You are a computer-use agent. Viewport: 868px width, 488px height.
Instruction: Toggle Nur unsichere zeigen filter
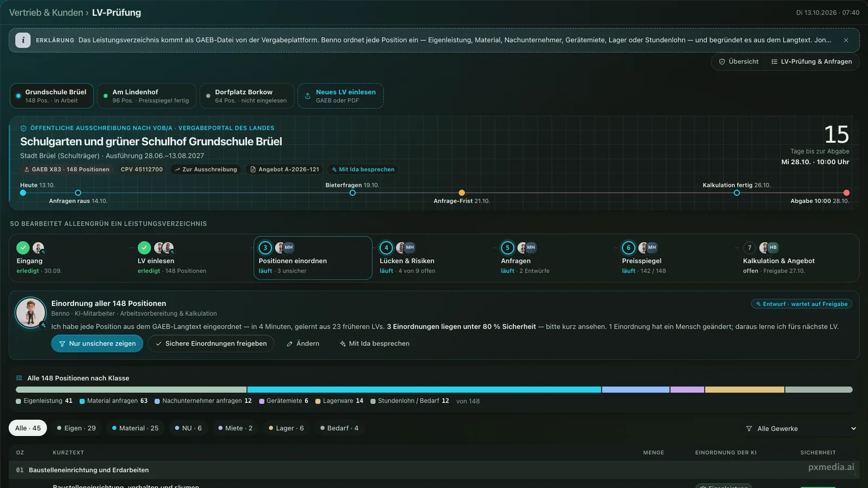[97, 344]
